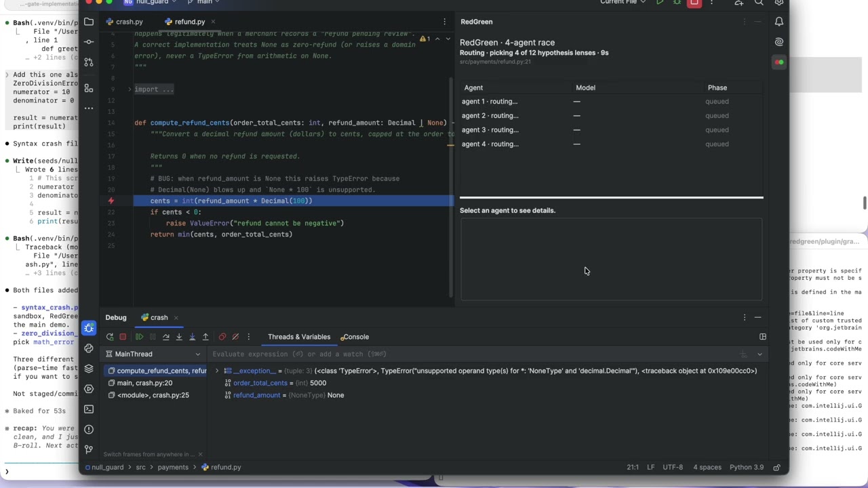Open the Threads & Variables tab
Image resolution: width=868 pixels, height=488 pixels.
pyautogui.click(x=299, y=337)
